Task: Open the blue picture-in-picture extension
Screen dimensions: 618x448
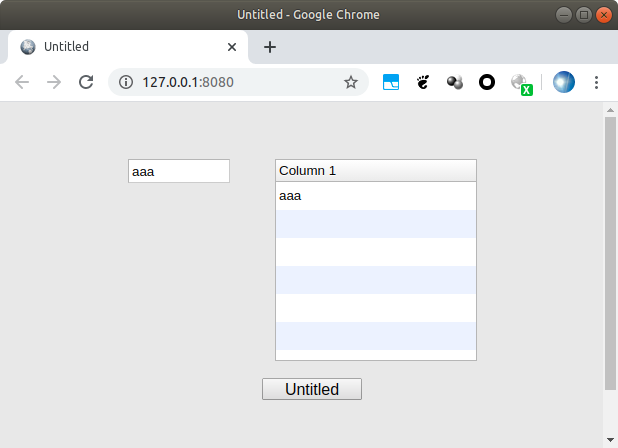Action: point(391,82)
